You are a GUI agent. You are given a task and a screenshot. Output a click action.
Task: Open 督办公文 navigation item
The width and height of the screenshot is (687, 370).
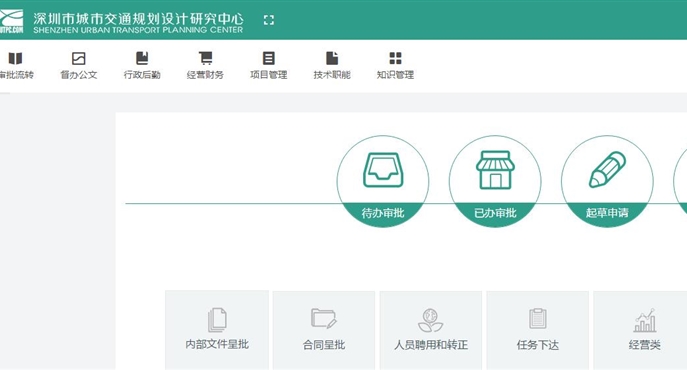click(79, 66)
